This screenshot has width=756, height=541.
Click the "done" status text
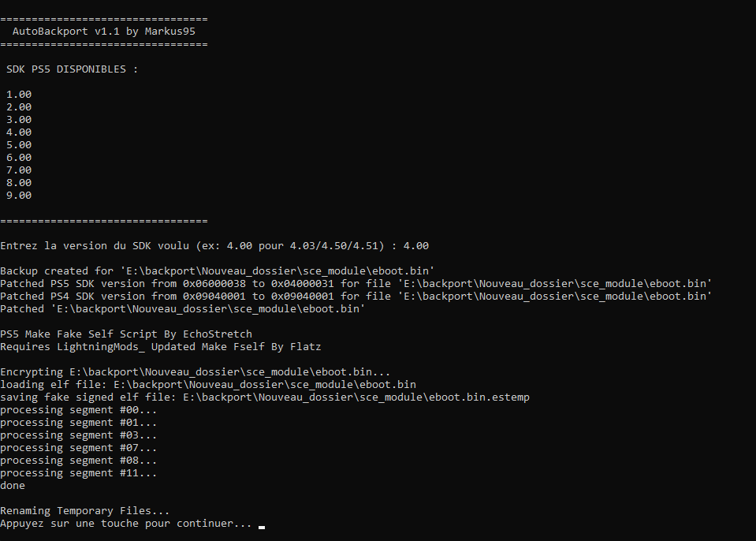click(x=13, y=486)
